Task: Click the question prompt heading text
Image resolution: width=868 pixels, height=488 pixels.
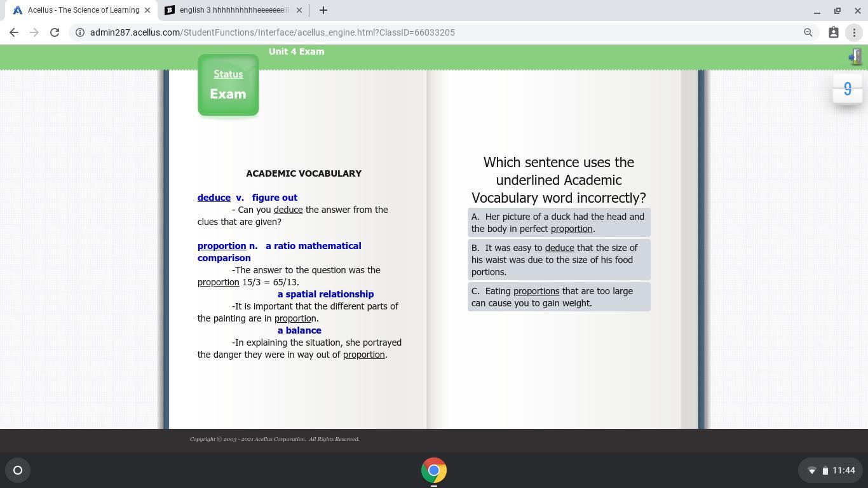Action: [x=559, y=180]
